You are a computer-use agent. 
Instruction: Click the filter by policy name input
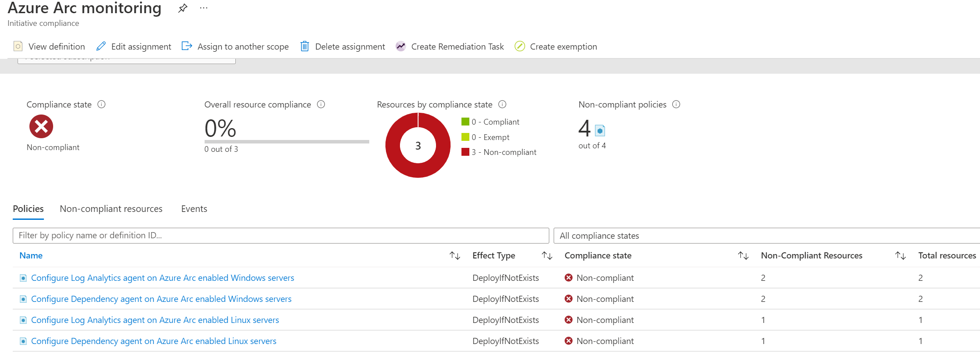(281, 236)
